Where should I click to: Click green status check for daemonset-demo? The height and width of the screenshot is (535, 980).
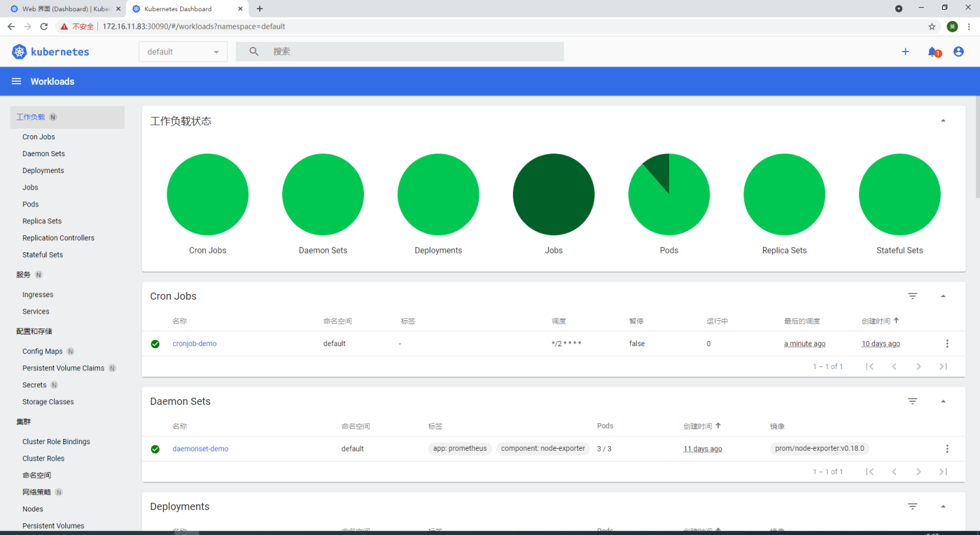coord(155,449)
